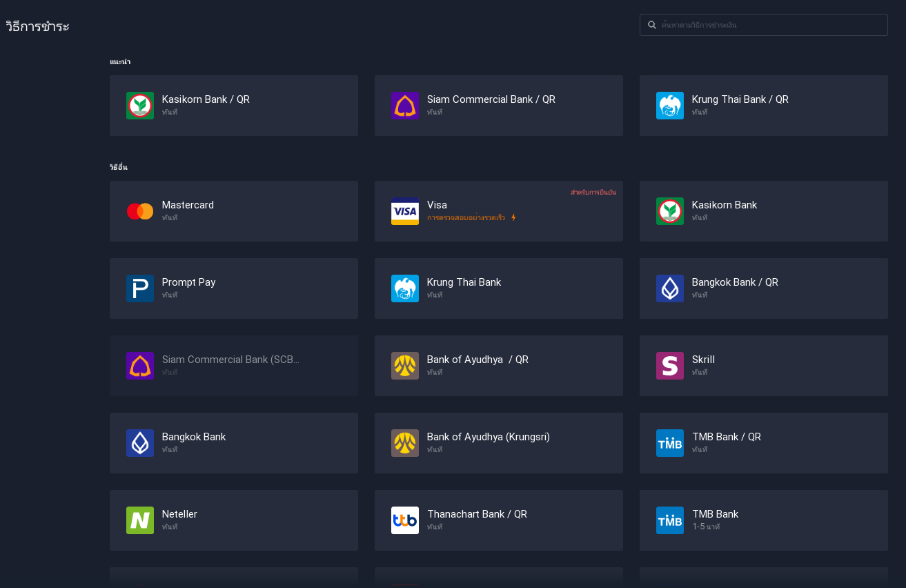
Task: Click the Neteller logo icon
Action: click(x=140, y=520)
